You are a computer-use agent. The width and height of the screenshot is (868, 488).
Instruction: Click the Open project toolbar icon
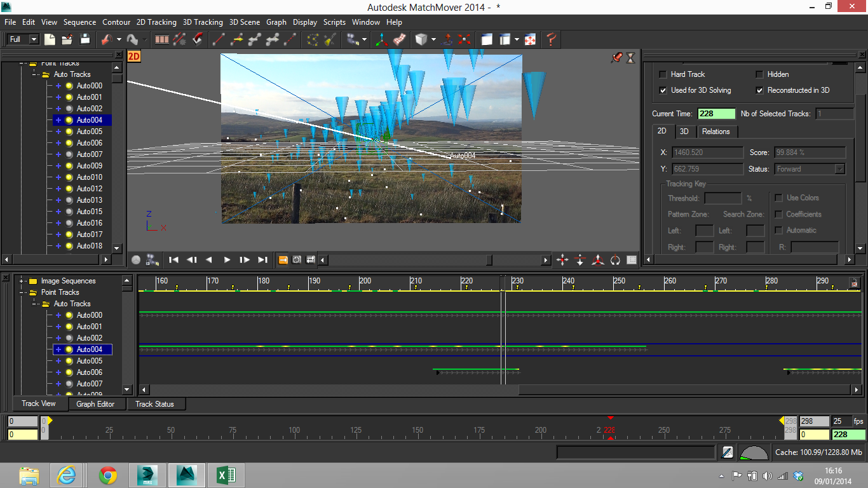coord(67,39)
